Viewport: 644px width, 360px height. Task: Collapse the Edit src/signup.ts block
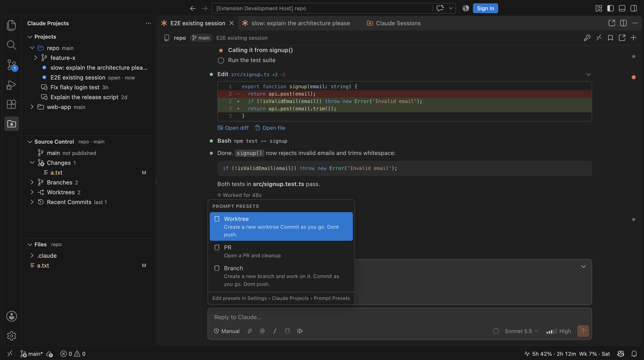click(x=589, y=75)
